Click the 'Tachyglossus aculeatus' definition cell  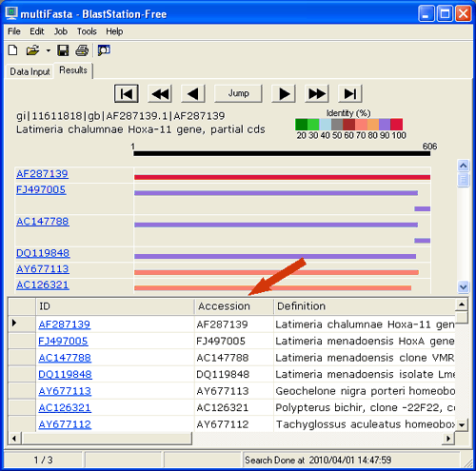[365, 424]
